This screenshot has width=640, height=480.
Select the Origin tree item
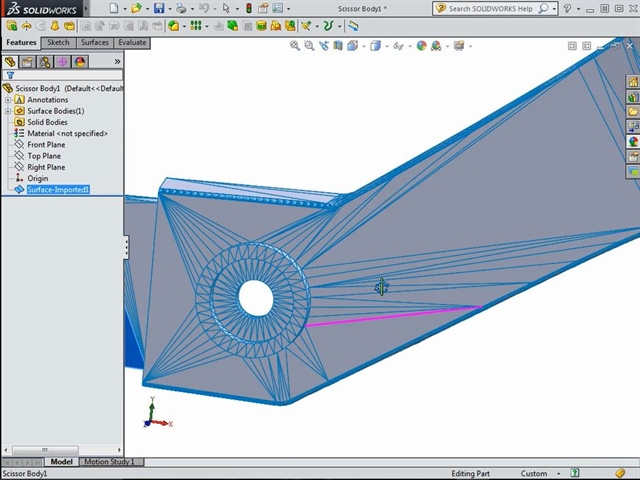tap(38, 178)
